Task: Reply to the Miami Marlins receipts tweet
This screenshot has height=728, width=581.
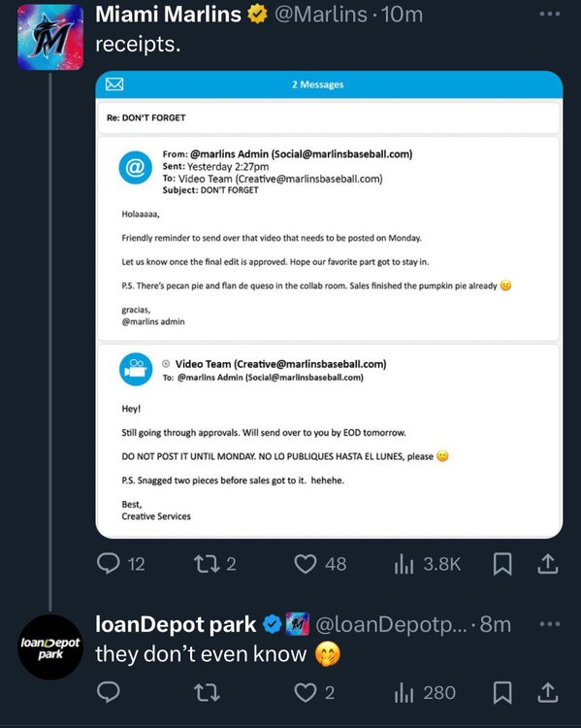Action: pyautogui.click(x=120, y=564)
